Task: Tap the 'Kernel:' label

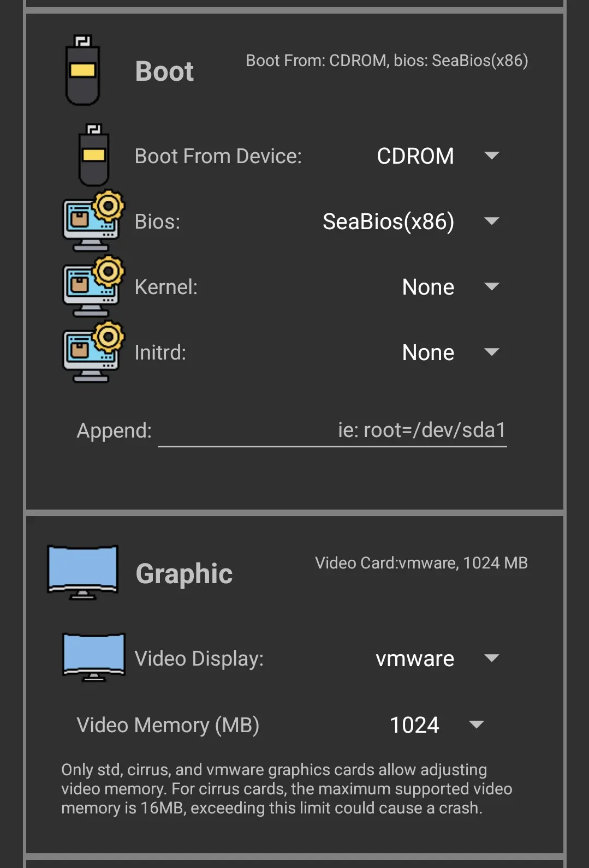Action: coord(166,287)
